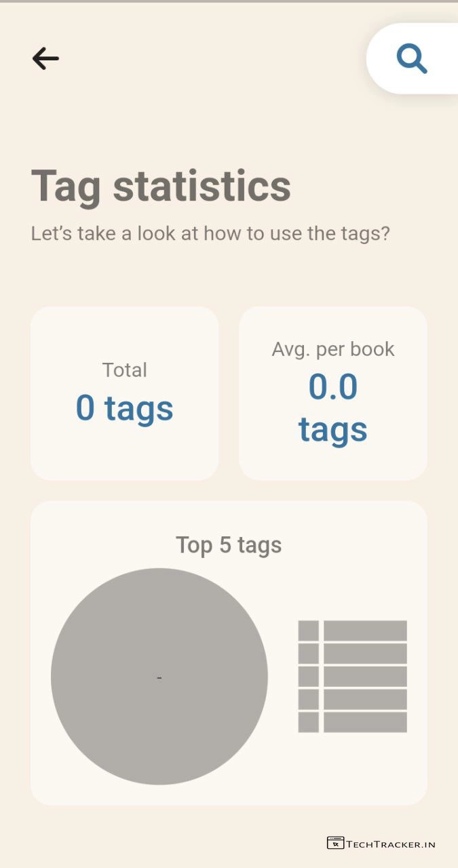Tap the gray Top 5 tags pie chart

[x=159, y=676]
